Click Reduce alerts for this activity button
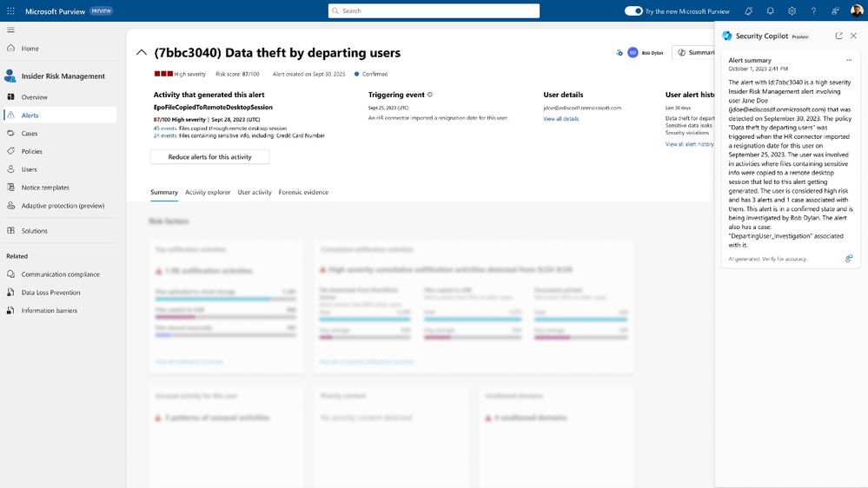This screenshot has height=488, width=868. pos(209,156)
